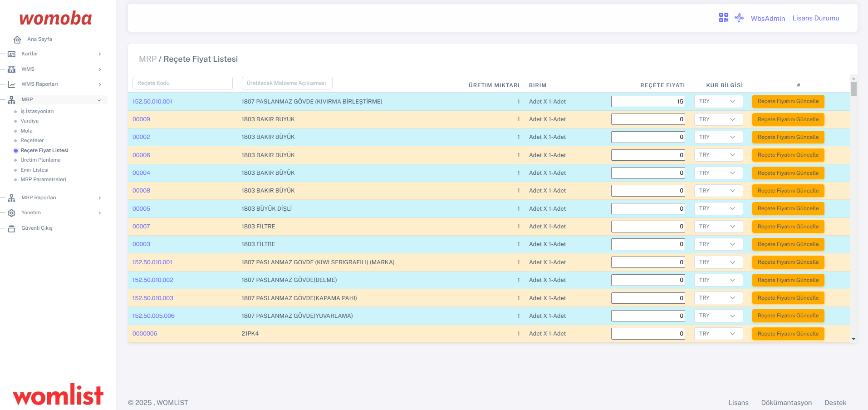
Task: Open Emir Listesi submenu item
Action: tap(34, 170)
